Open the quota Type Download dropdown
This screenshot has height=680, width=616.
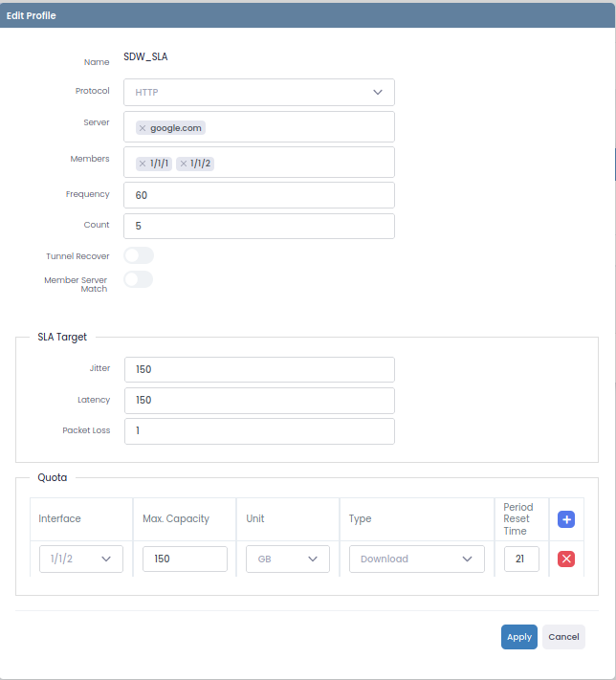[417, 559]
